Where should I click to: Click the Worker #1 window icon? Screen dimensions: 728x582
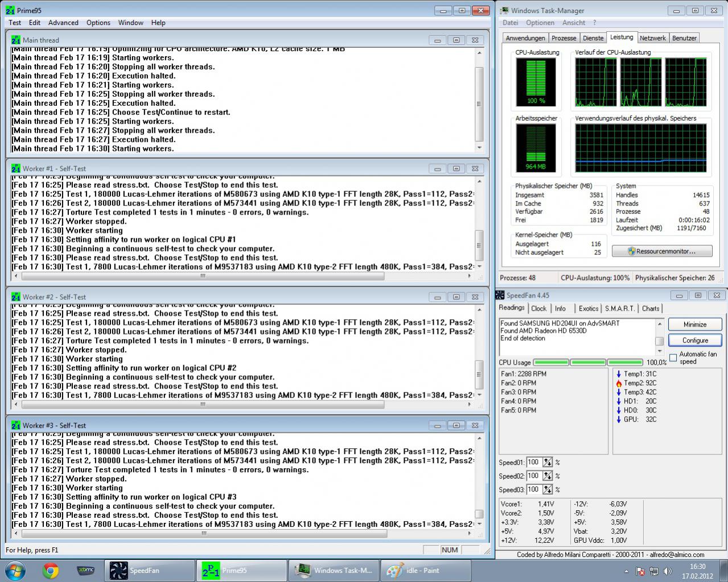16,168
